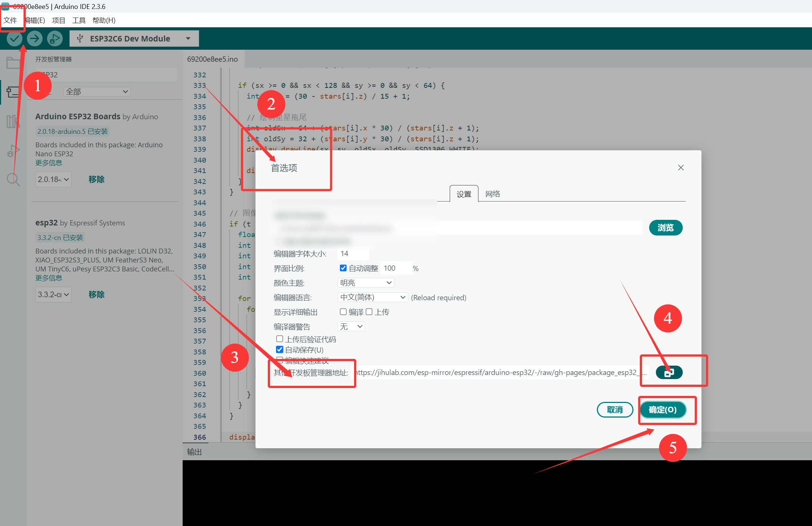Click the additional boards URL edit icon
This screenshot has width=812, height=526.
[x=669, y=372]
